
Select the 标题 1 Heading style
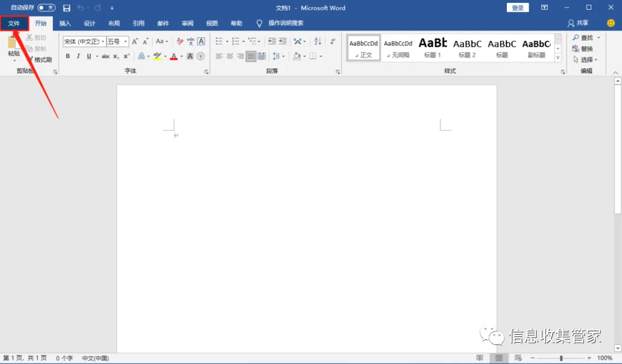[433, 48]
